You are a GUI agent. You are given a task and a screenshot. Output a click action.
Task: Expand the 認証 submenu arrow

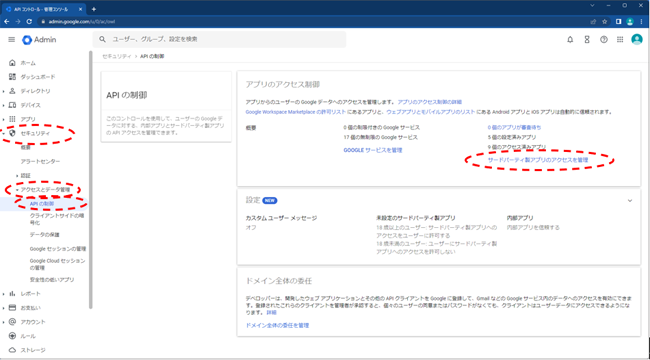coord(17,176)
